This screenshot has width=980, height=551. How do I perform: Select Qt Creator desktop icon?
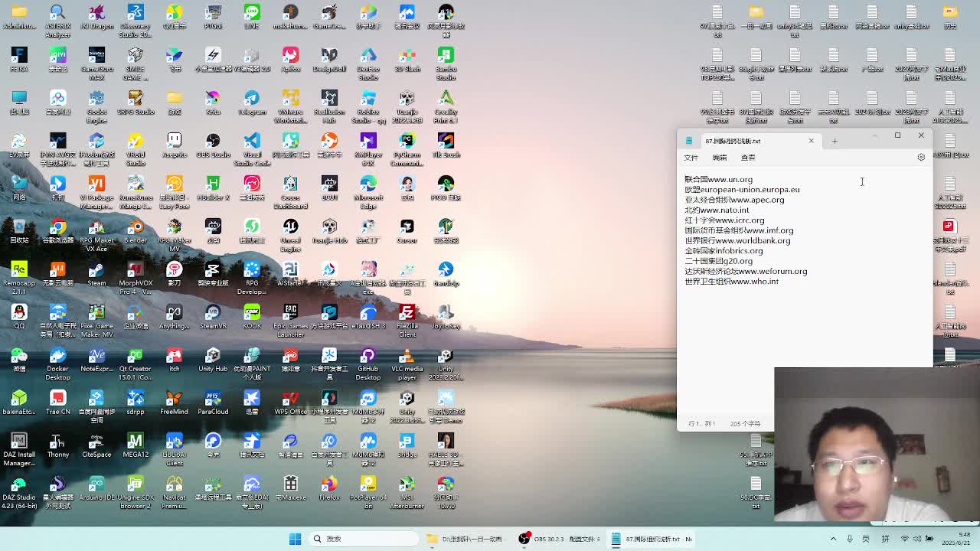point(136,363)
